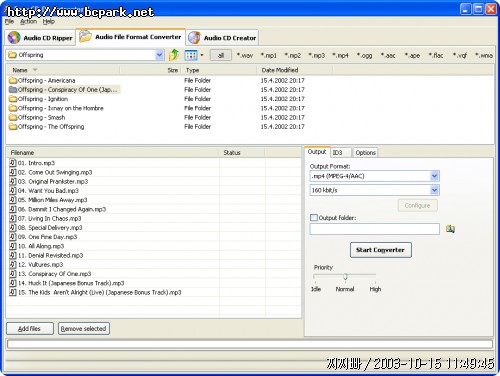Select Audio File Format Converter tab
500x376 pixels.
pos(131,37)
